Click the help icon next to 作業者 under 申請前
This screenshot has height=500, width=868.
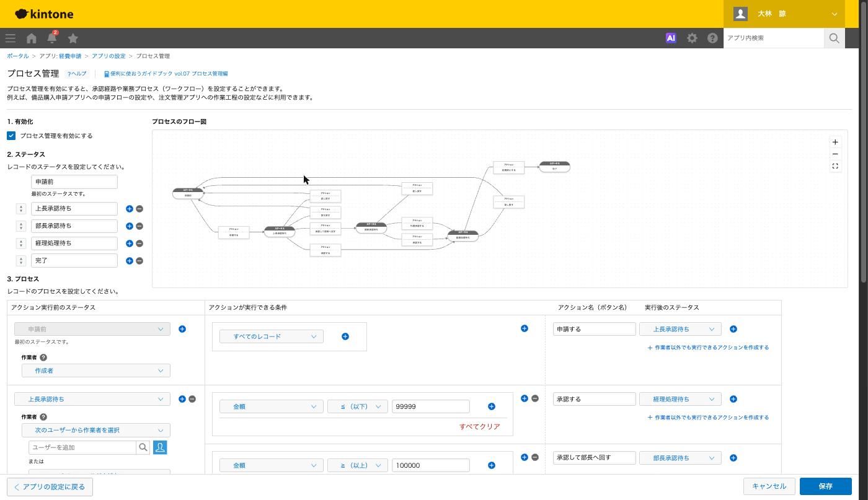[43, 357]
